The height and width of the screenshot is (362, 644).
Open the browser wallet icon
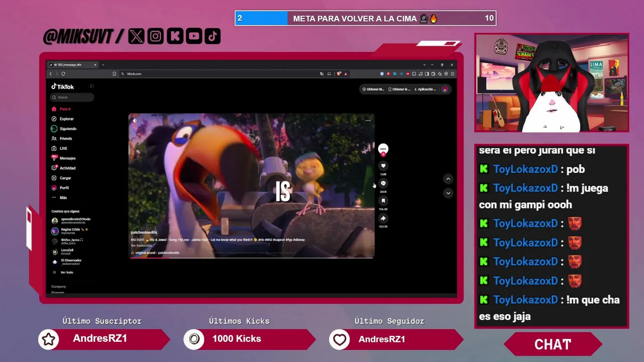(x=433, y=74)
